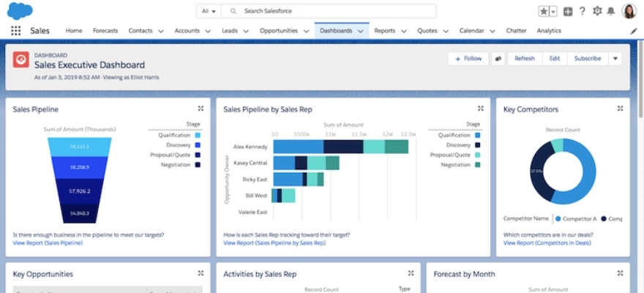The width and height of the screenshot is (644, 293).
Task: Open View Report (Sales Pipeline) link
Action: [x=48, y=243]
